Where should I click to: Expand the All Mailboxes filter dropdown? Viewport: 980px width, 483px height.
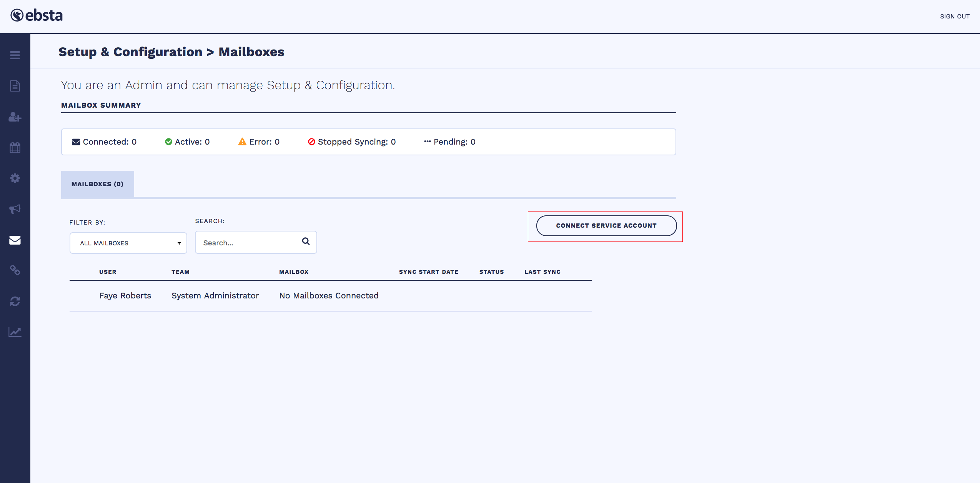128,243
